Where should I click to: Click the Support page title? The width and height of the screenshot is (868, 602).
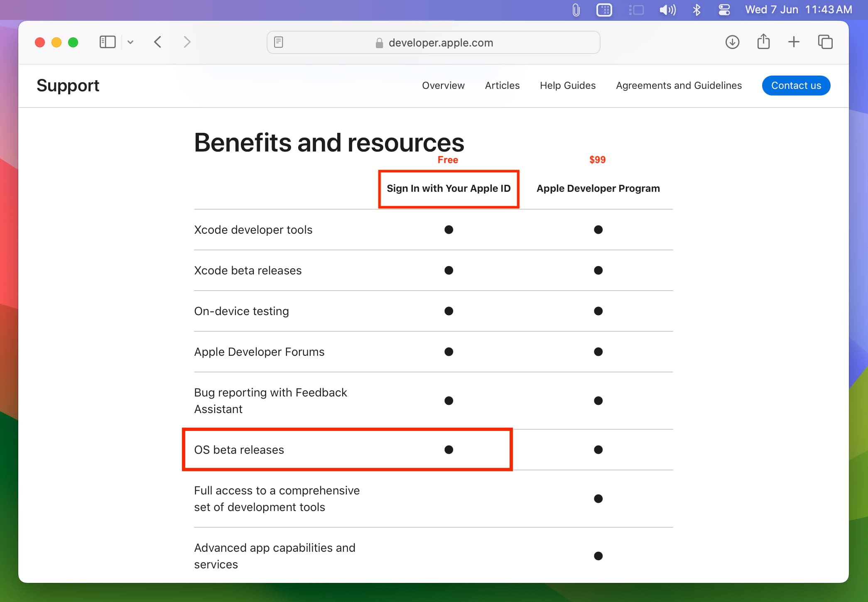pos(68,86)
